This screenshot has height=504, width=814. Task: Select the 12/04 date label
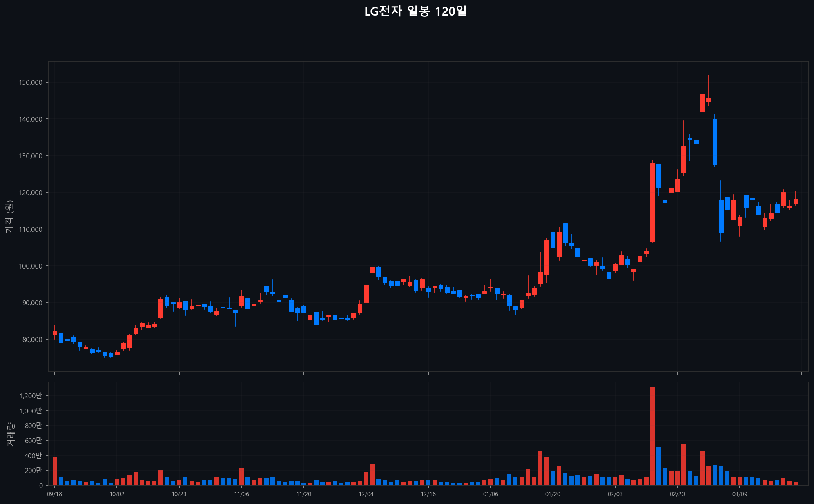tap(366, 494)
